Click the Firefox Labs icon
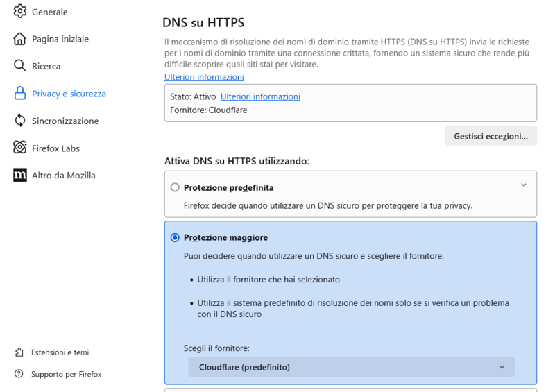The height and width of the screenshot is (392, 555). point(20,147)
